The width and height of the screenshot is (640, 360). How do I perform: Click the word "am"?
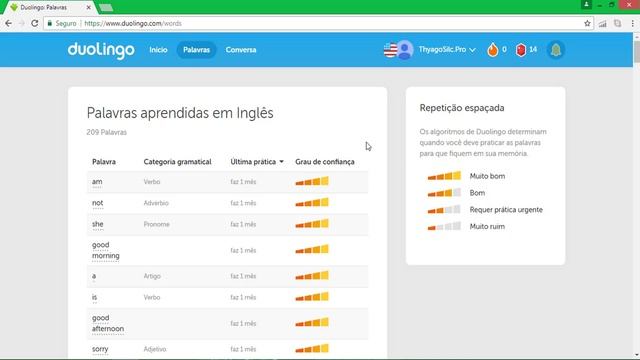(x=97, y=182)
